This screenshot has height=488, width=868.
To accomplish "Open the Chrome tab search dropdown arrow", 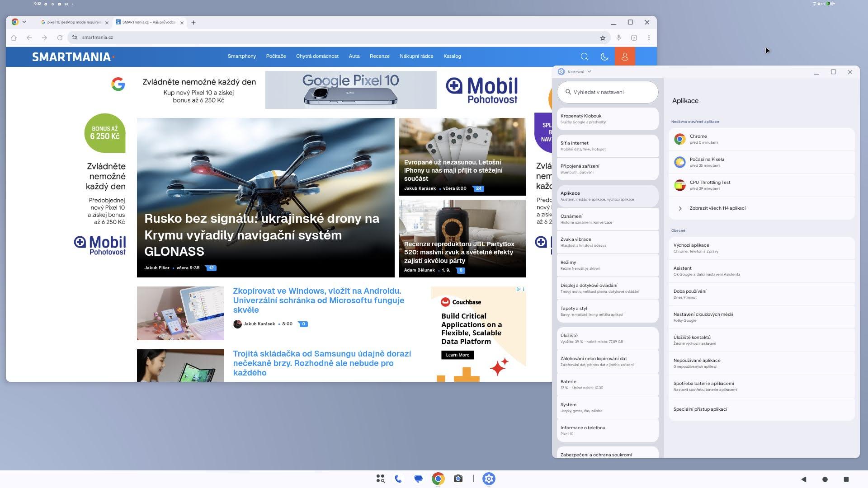I will [24, 22].
